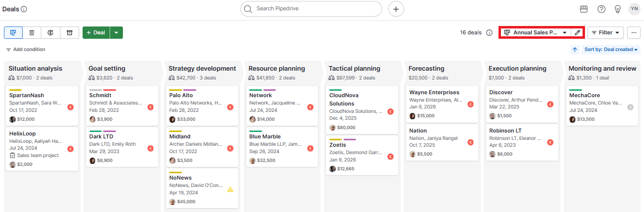This screenshot has width=644, height=212.
Task: Open the archive view icon
Action: (x=69, y=32)
